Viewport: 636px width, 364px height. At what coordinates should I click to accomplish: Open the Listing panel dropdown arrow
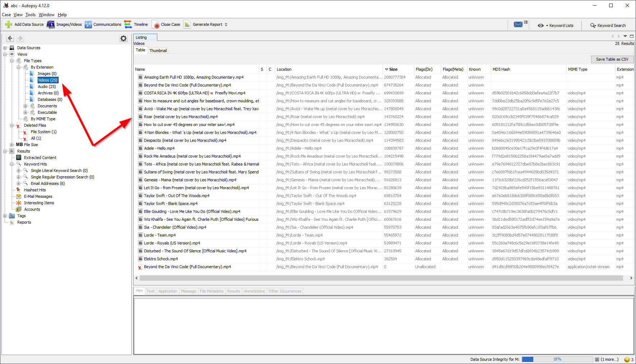coord(625,36)
